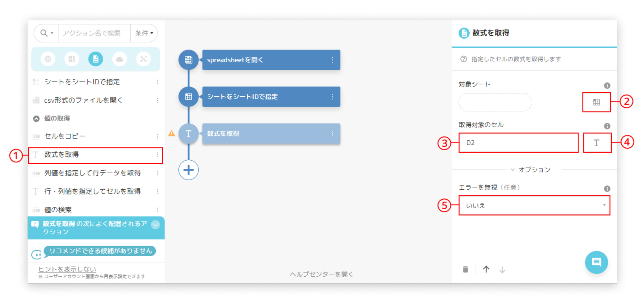This screenshot has height=302, width=644.
Task: Select the Excel category icon
Action: point(72,59)
